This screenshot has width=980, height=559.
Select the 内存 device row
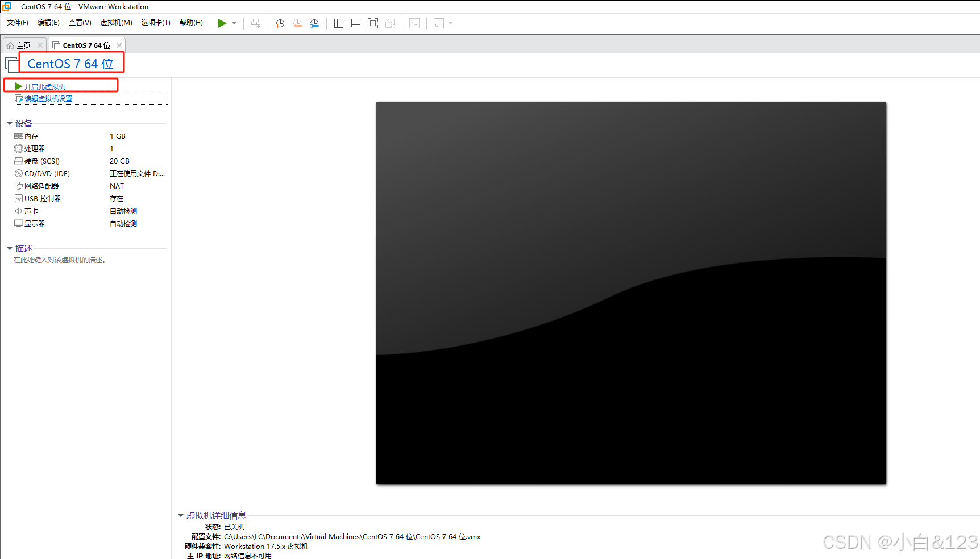[x=90, y=136]
